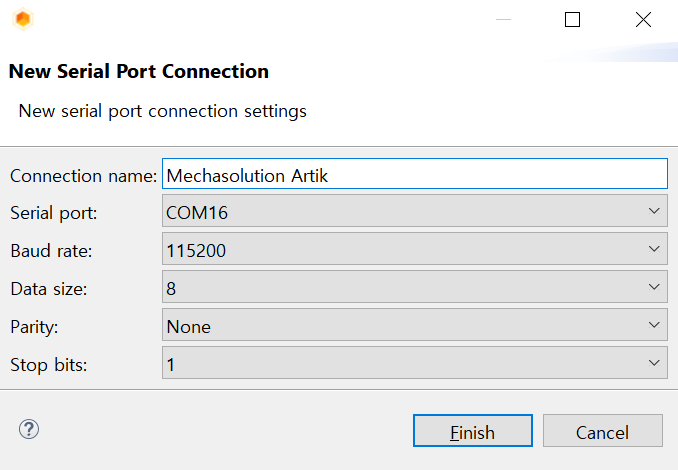This screenshot has height=470, width=678.
Task: Click the orange application logo icon
Action: (23, 19)
